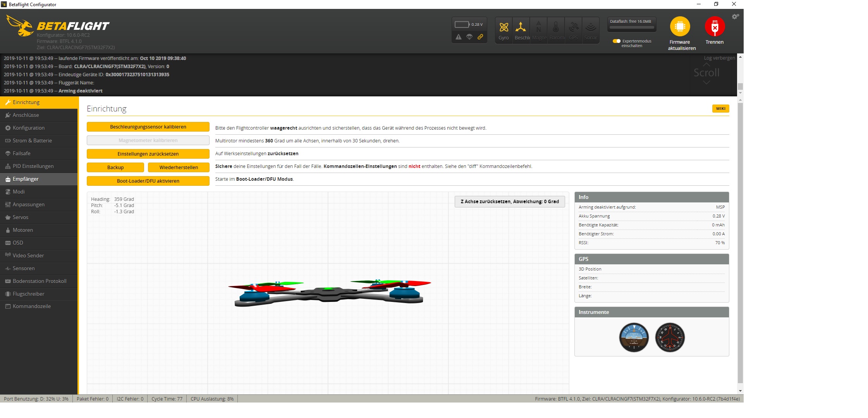Open the Motoren tab
The image size is (868, 418).
point(22,230)
